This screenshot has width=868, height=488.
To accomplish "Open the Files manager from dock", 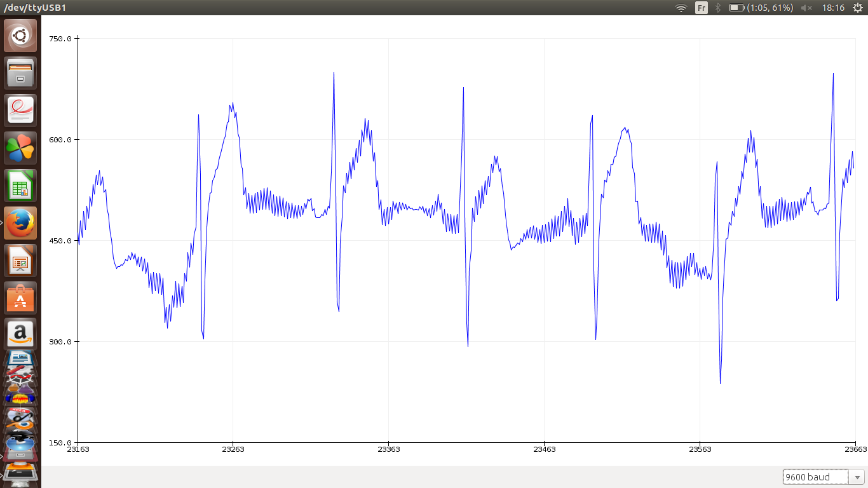I will 20,73.
